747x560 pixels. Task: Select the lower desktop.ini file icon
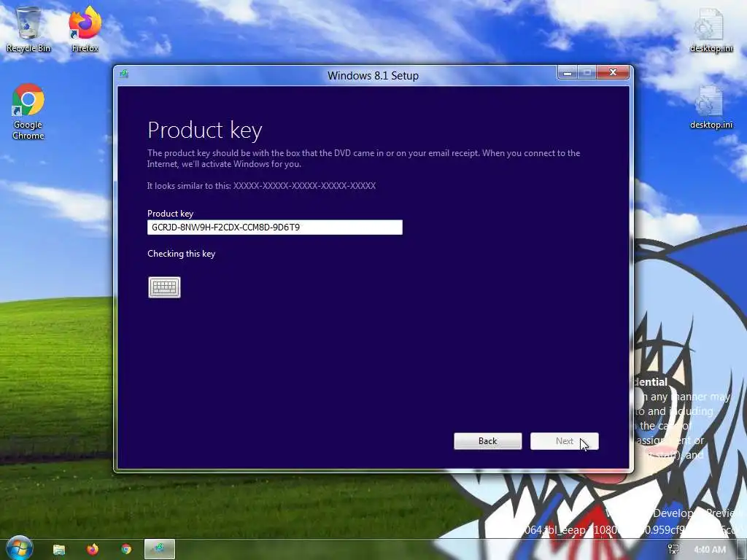[711, 108]
